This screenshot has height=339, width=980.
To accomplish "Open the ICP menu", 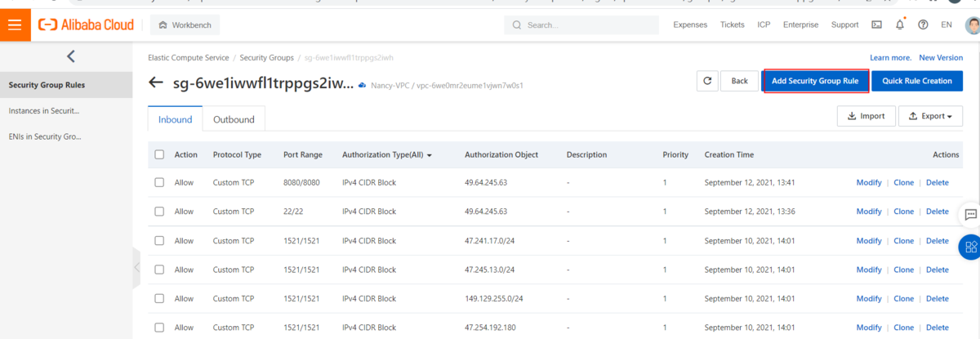I will pos(764,25).
